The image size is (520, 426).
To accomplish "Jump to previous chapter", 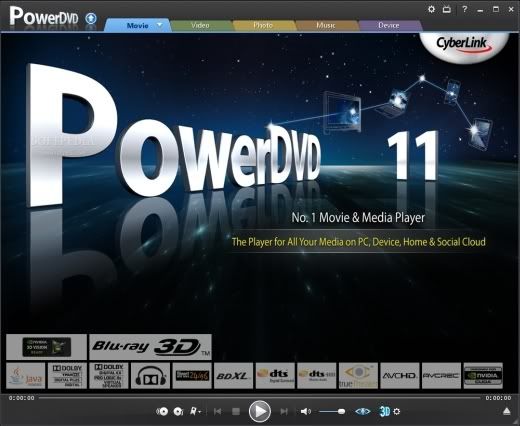I will (218, 412).
